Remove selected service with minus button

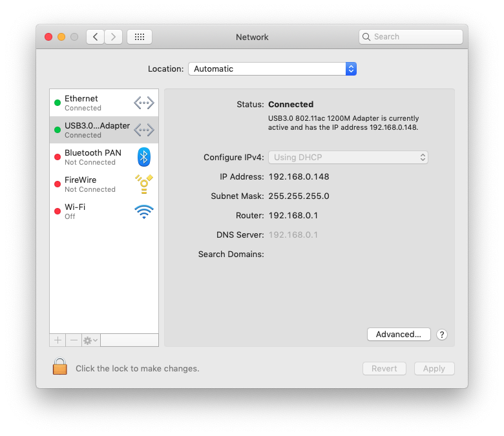point(74,340)
